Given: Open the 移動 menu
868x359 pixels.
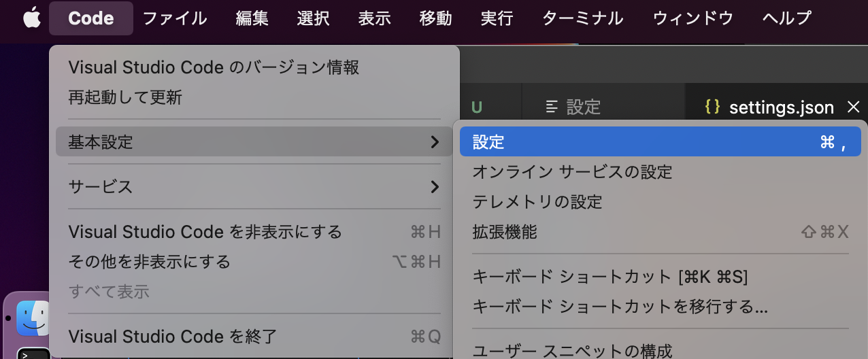Looking at the screenshot, I should point(436,18).
